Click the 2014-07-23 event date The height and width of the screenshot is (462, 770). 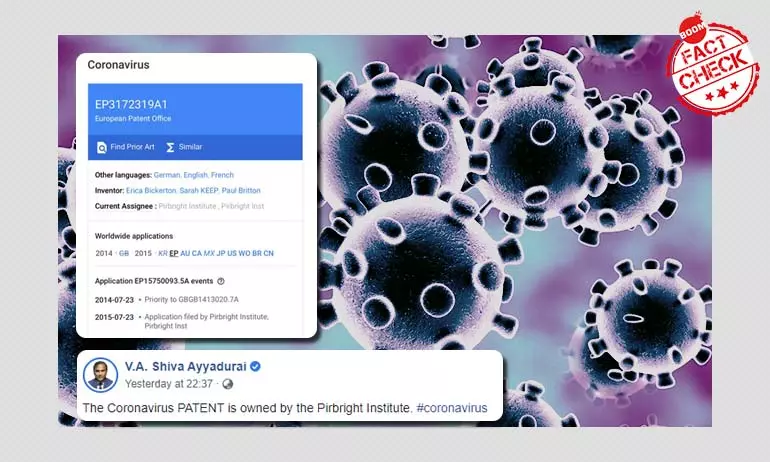(114, 299)
